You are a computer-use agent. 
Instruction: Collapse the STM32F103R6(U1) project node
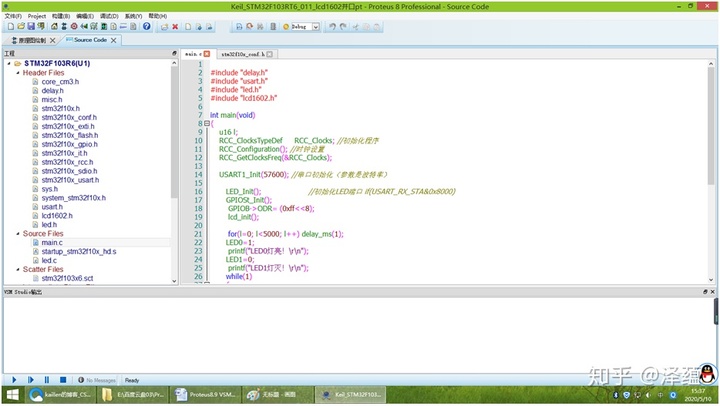click(9, 63)
